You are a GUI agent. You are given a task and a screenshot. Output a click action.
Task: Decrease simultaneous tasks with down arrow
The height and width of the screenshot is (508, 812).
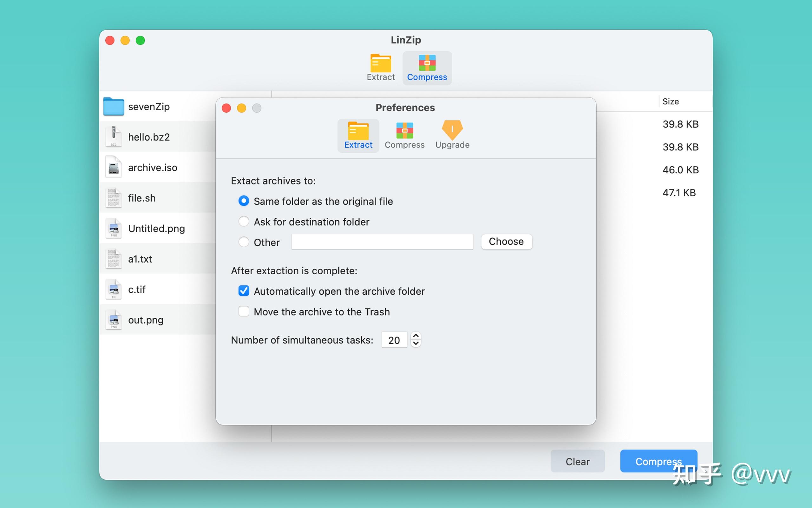tap(416, 343)
